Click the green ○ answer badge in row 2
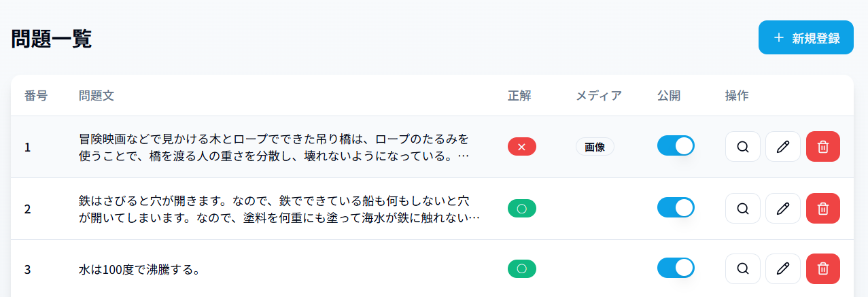This screenshot has width=868, height=297. [522, 209]
